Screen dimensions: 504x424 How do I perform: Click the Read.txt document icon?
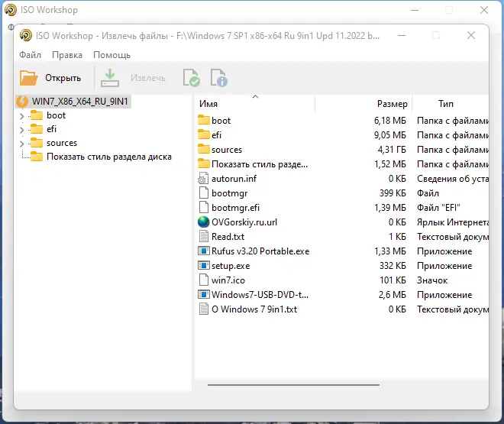(203, 236)
